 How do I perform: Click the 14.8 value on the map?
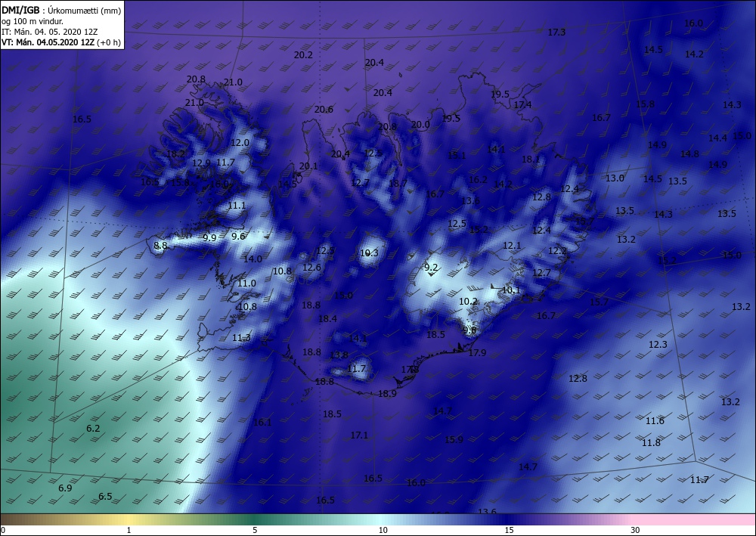click(x=689, y=153)
